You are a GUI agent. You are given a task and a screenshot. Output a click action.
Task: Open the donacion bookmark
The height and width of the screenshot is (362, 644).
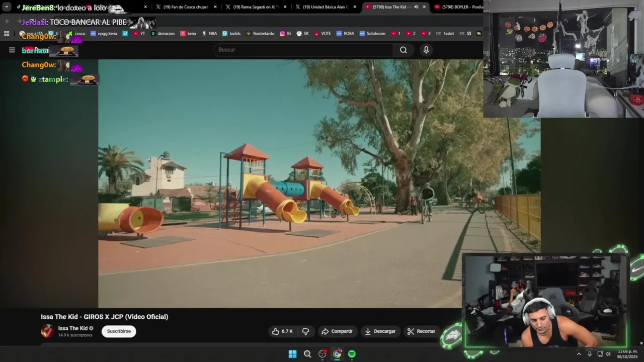point(163,34)
